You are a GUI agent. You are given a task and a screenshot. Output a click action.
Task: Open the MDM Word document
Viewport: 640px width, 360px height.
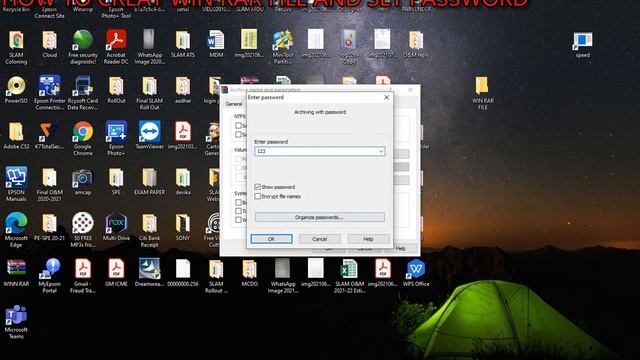(216, 41)
